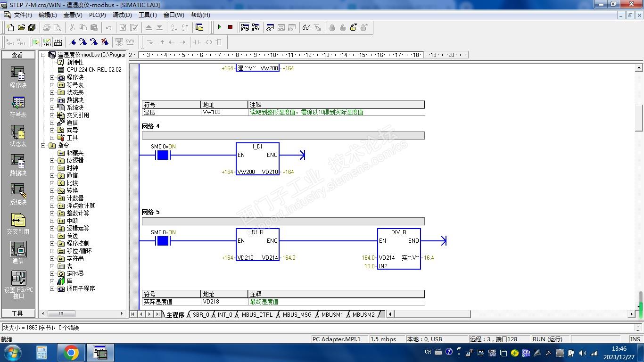Screen dimensions: 644x362
Task: Open the 调试(D) menu
Action: point(123,15)
